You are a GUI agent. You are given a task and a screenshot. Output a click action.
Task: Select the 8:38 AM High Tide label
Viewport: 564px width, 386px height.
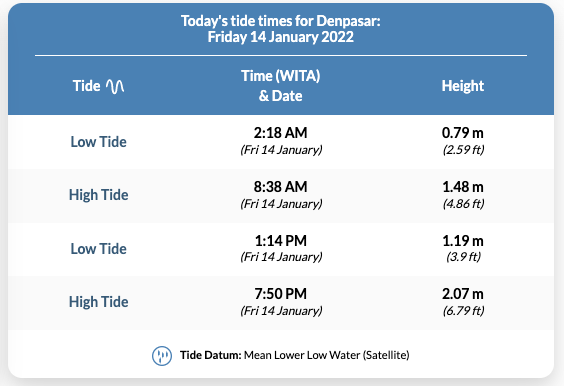tap(99, 195)
